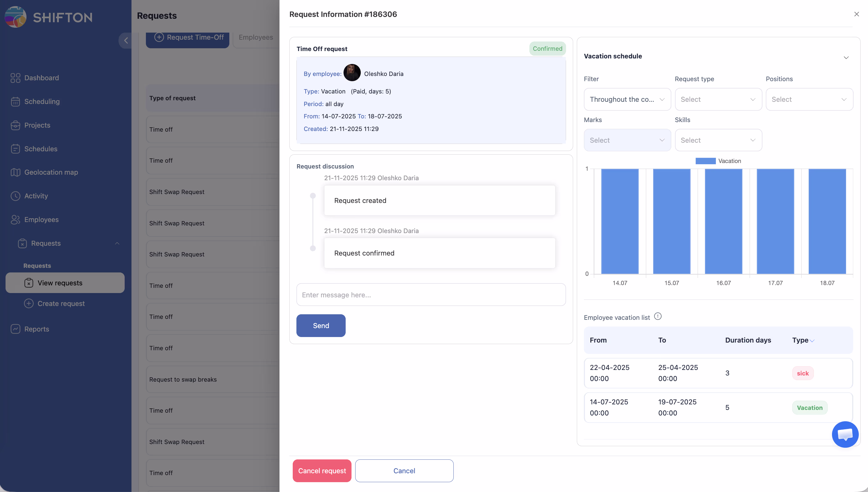This screenshot has width=868, height=492.
Task: Collapse the Requests sidebar menu section
Action: [117, 243]
